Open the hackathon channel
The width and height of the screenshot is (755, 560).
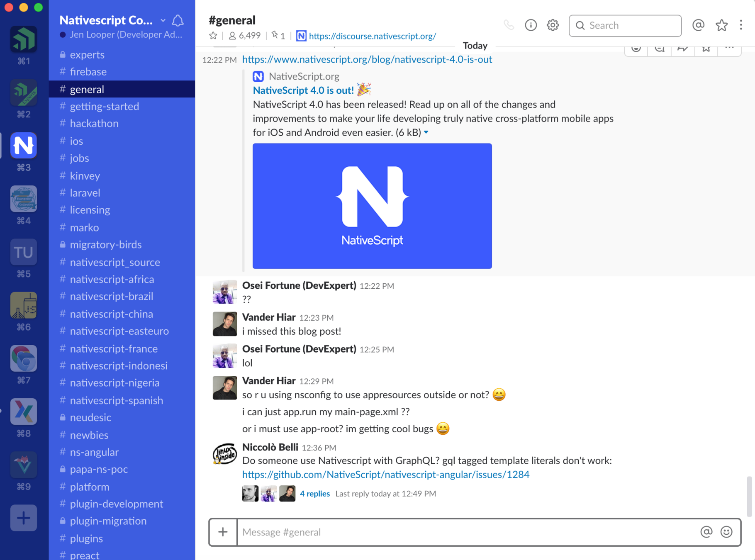(x=122, y=124)
